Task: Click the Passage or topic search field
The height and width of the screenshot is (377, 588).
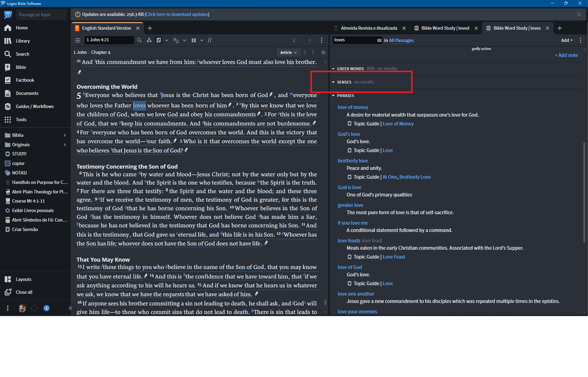Action: (x=41, y=15)
